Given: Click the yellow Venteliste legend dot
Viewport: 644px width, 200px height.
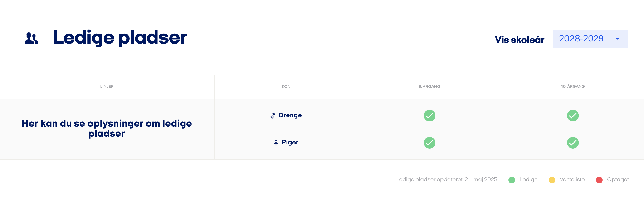Looking at the screenshot, I should 552,180.
